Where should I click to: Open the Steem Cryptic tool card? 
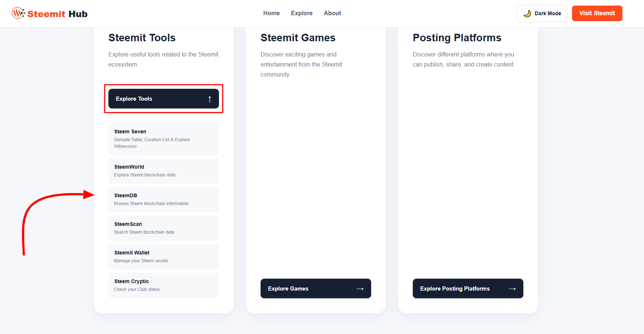164,285
